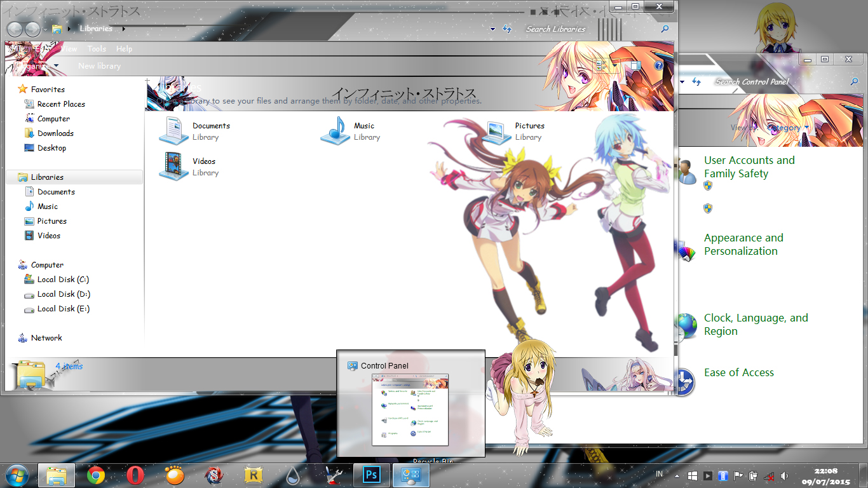This screenshot has width=868, height=488.
Task: Click the Action Center flag tray icon
Action: tap(738, 476)
